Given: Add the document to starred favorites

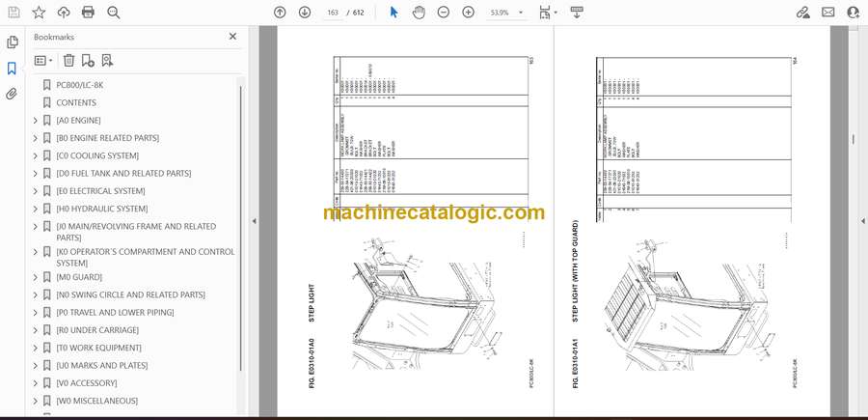Looking at the screenshot, I should pyautogui.click(x=39, y=13).
